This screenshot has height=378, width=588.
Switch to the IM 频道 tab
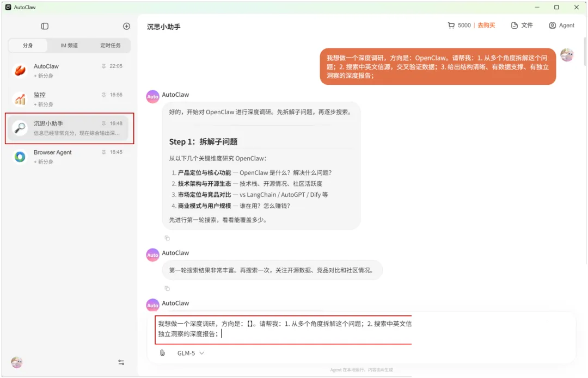click(x=69, y=45)
